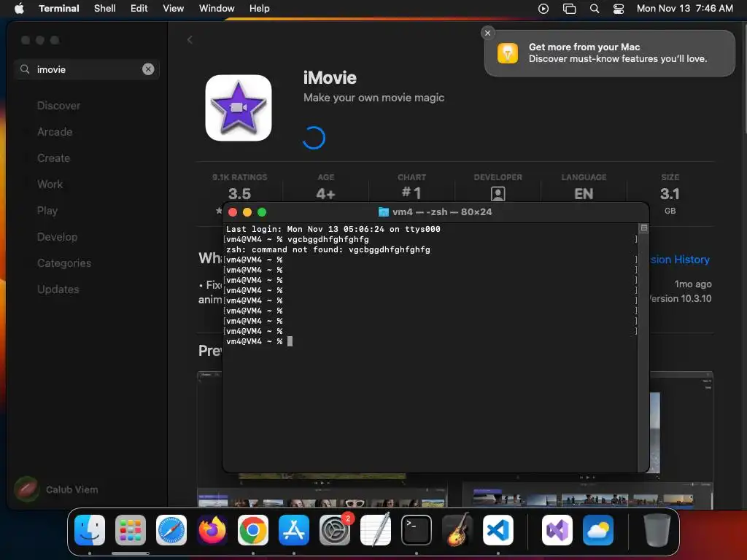This screenshot has width=747, height=560.
Task: Open the Develop section in App Store
Action: point(57,237)
